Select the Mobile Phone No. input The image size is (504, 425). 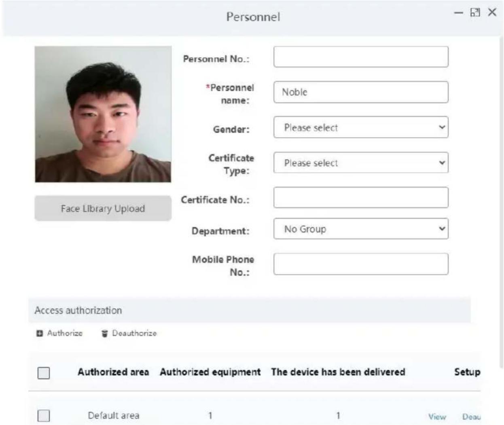coord(361,264)
